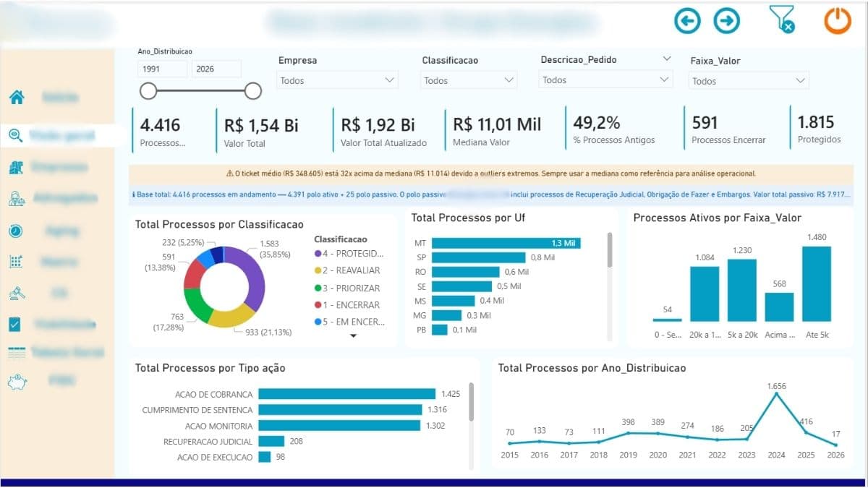This screenshot has height=488, width=868.
Task: Open the Faixa_Valor dropdown
Action: pyautogui.click(x=749, y=81)
